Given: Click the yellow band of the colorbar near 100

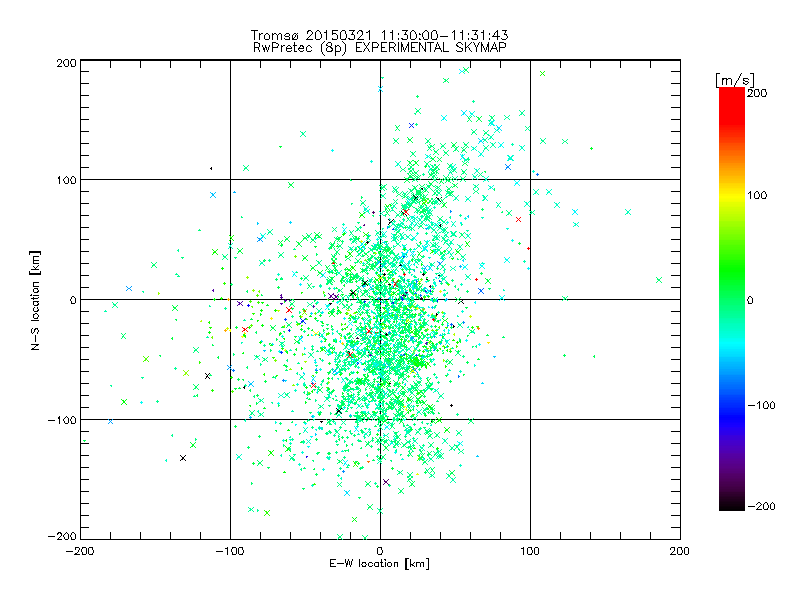Looking at the screenshot, I should pyautogui.click(x=732, y=195).
